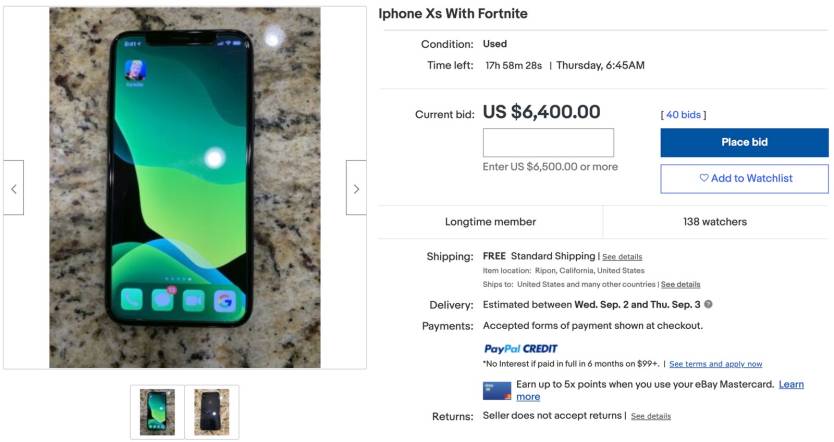The image size is (834, 442).
Task: Click delivery estimate help question mark icon
Action: pyautogui.click(x=708, y=304)
